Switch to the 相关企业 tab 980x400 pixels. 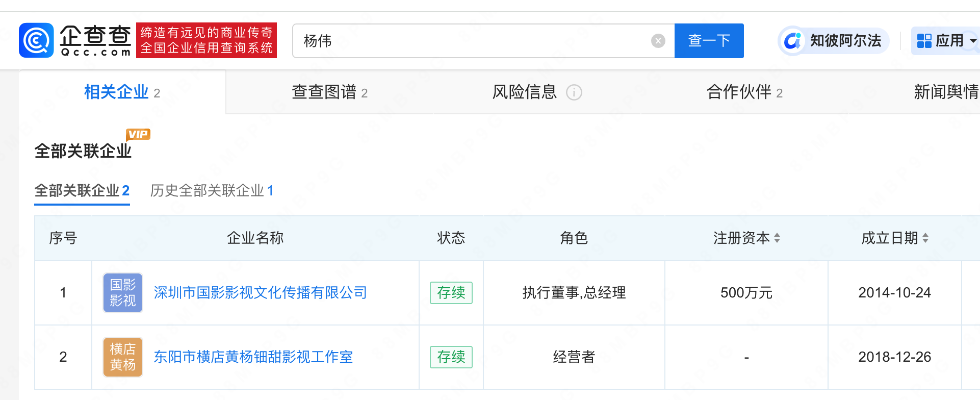click(x=122, y=92)
